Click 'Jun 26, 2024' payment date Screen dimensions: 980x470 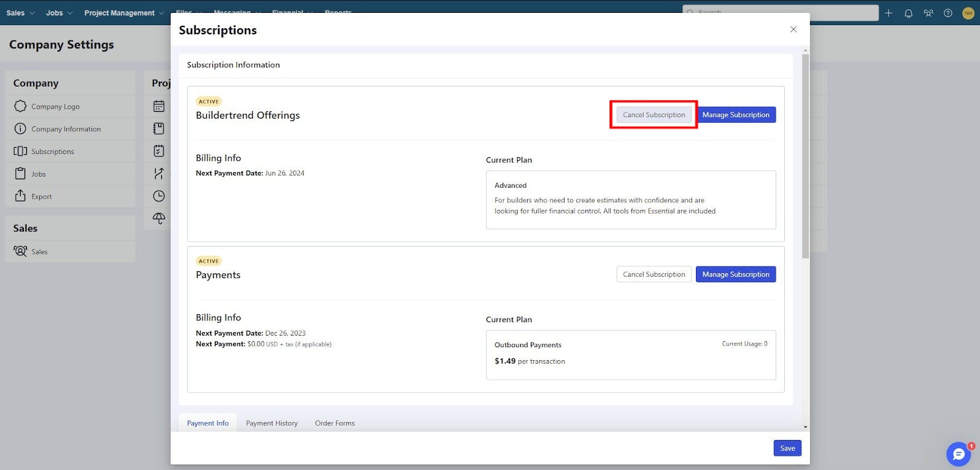(285, 173)
